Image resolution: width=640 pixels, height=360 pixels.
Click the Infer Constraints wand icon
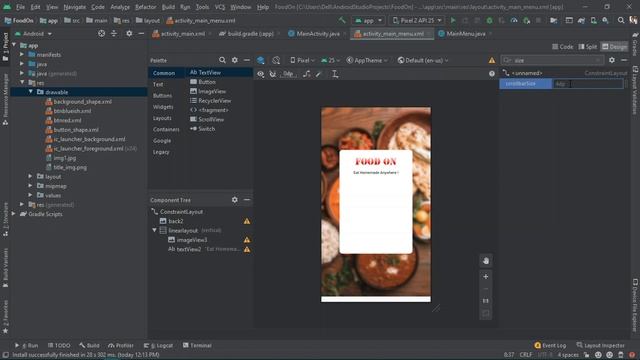coord(319,74)
